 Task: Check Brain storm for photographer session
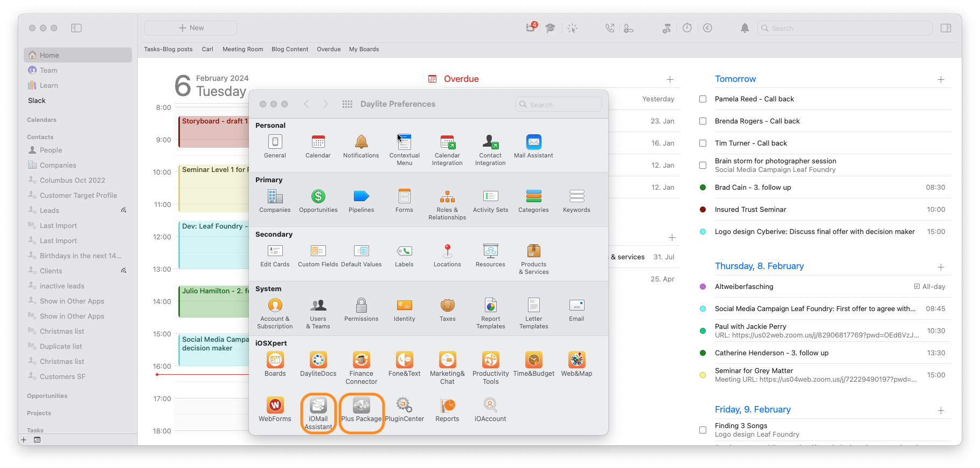[703, 166]
